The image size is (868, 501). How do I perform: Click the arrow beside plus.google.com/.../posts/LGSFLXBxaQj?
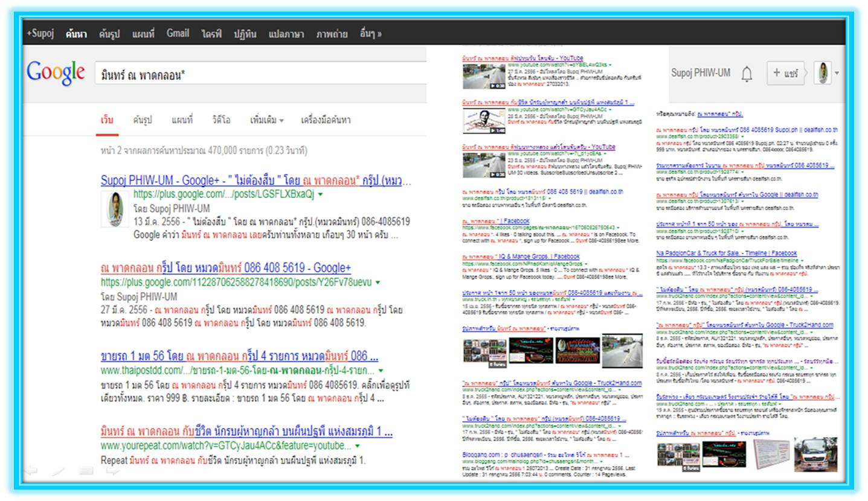(320, 194)
